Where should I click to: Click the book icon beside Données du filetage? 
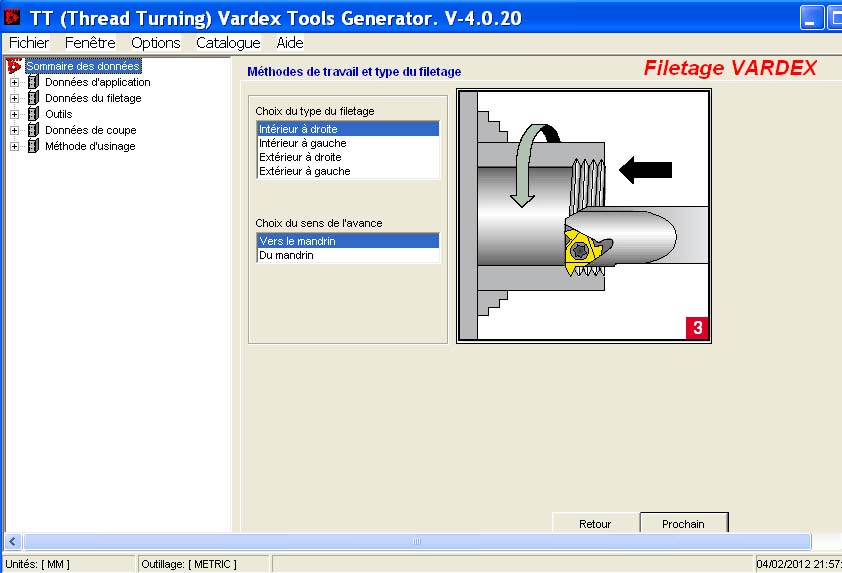click(x=33, y=98)
